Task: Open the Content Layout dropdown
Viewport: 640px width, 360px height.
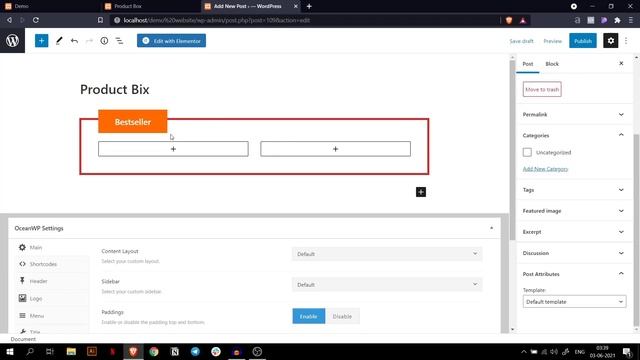Action: point(387,254)
